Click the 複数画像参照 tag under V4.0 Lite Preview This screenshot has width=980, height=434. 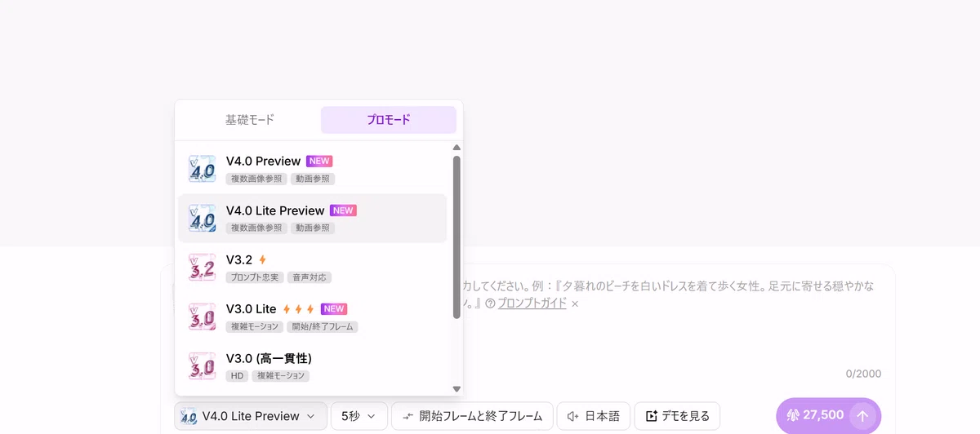pos(256,228)
